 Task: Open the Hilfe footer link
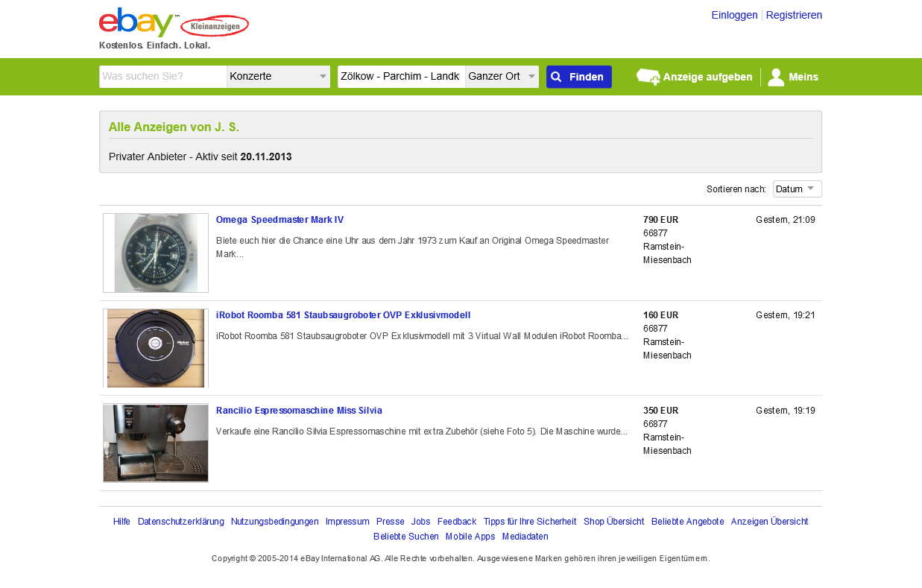(121, 522)
